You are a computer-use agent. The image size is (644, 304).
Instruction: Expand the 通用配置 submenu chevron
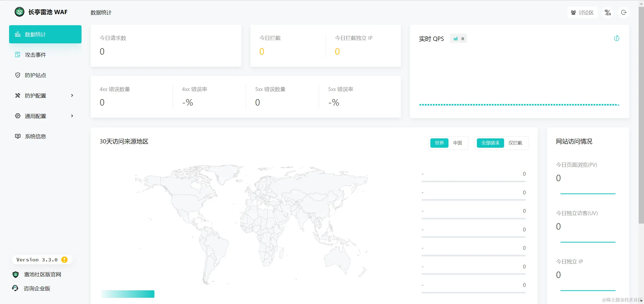click(x=72, y=116)
